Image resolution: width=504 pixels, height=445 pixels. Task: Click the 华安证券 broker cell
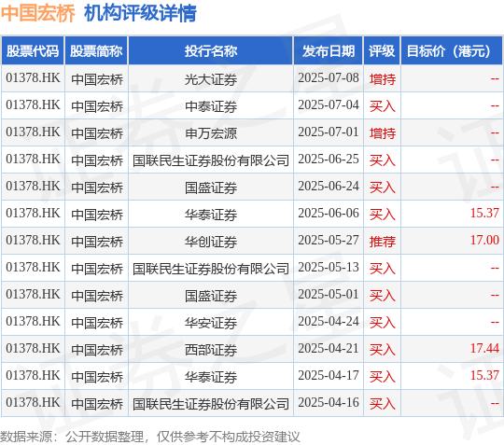[x=211, y=323]
